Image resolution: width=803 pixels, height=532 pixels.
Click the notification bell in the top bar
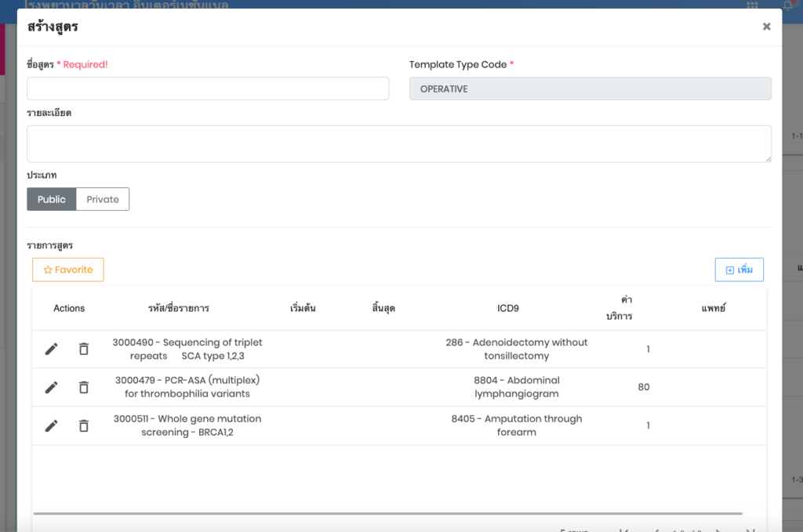[x=787, y=5]
